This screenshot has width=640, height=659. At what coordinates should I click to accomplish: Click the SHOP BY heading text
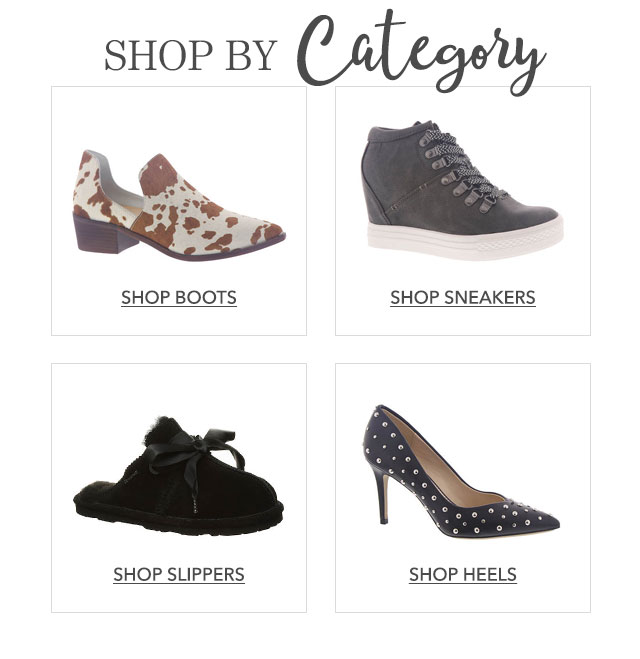tap(190, 55)
